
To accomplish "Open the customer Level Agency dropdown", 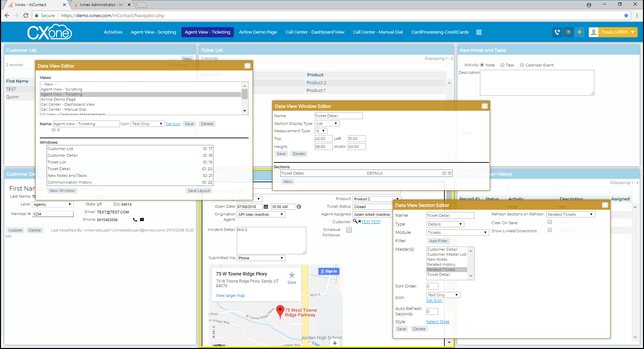I will click(53, 204).
